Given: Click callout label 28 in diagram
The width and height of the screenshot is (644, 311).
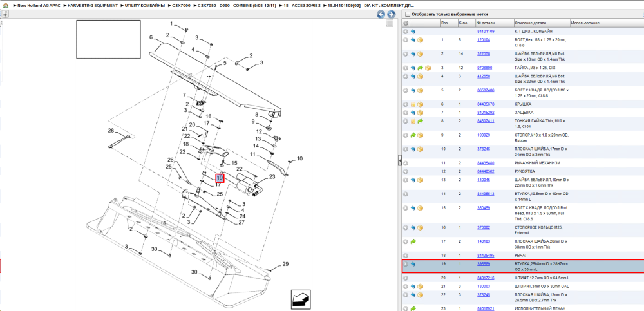Looking at the screenshot, I should [x=111, y=131].
